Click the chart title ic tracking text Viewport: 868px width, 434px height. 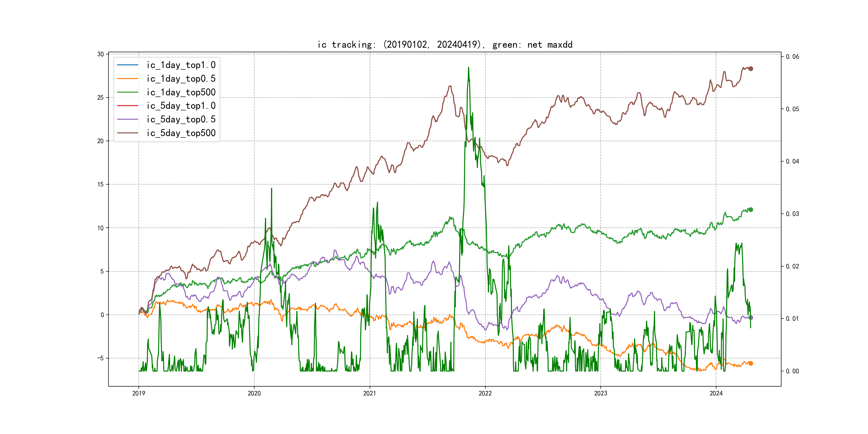tap(444, 44)
